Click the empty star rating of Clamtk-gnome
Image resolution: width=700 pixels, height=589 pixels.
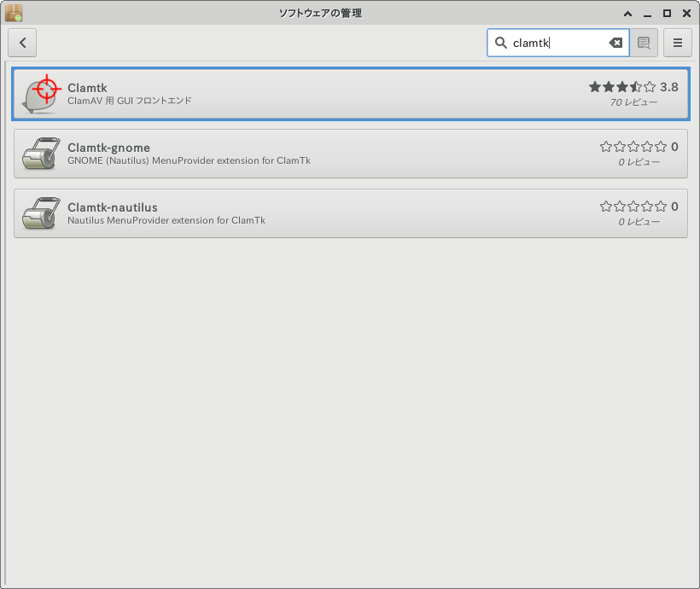click(x=639, y=147)
